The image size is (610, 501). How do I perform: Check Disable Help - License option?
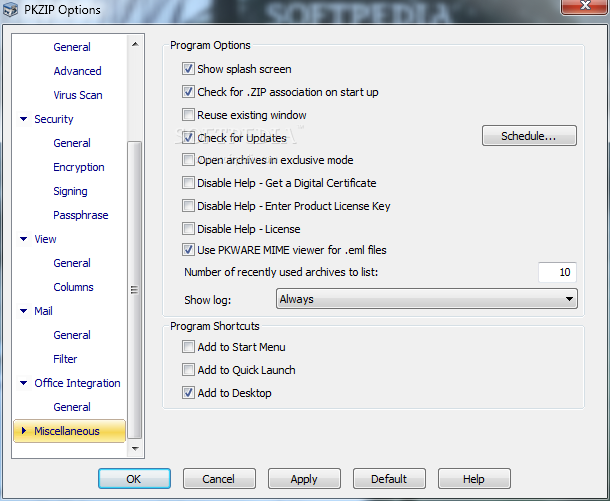point(188,229)
